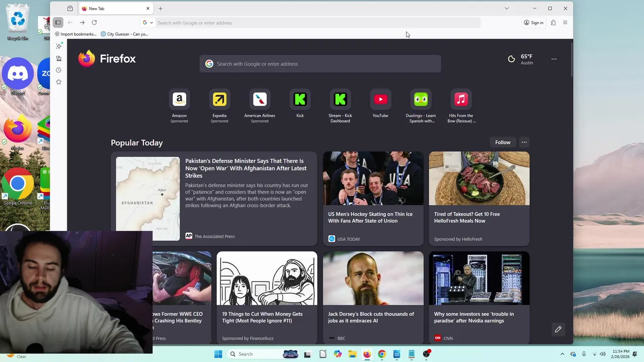Open Windows Start menu
The width and height of the screenshot is (644, 362).
[218, 354]
